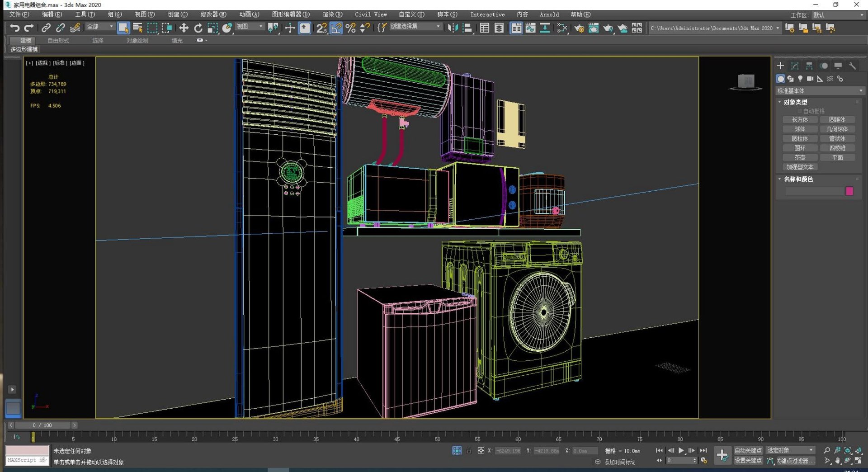
Task: Activate the Select and Rotate tool
Action: (198, 28)
